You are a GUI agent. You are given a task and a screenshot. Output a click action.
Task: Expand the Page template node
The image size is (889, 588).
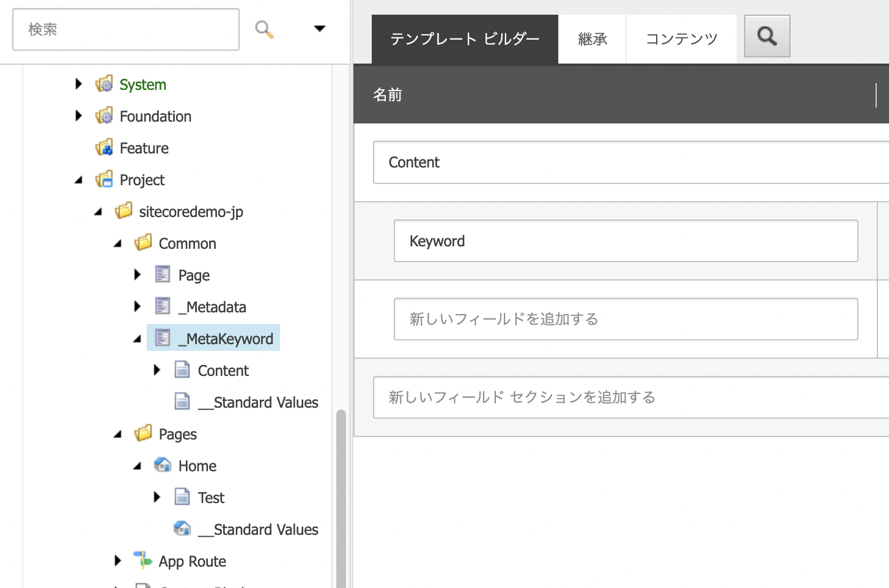pos(137,274)
